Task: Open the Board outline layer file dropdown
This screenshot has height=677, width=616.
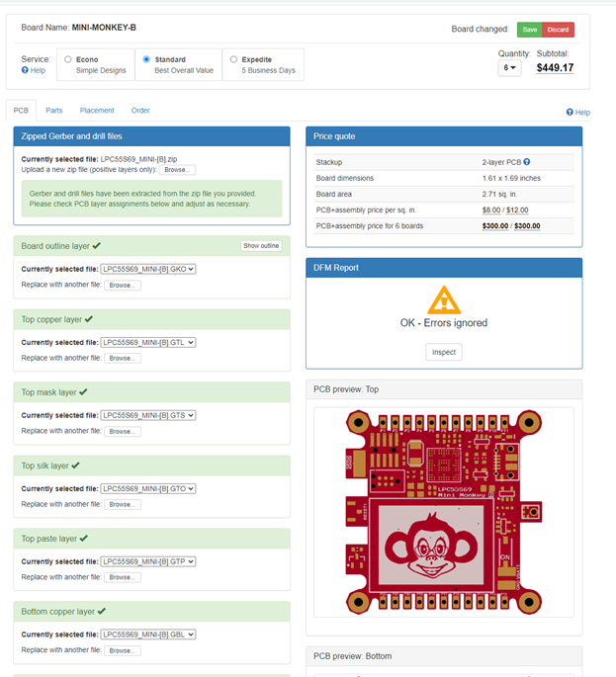Action: [x=148, y=269]
